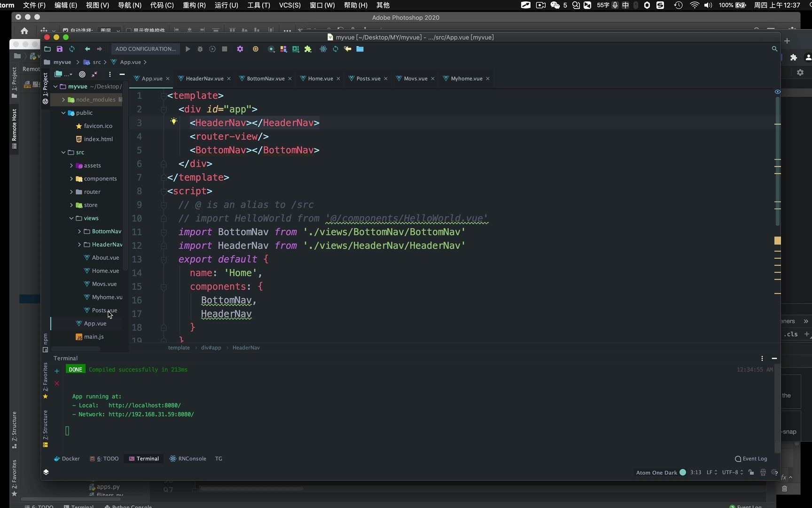Click the React atom toolbar icon
Image resolution: width=812 pixels, height=508 pixels.
click(x=323, y=49)
